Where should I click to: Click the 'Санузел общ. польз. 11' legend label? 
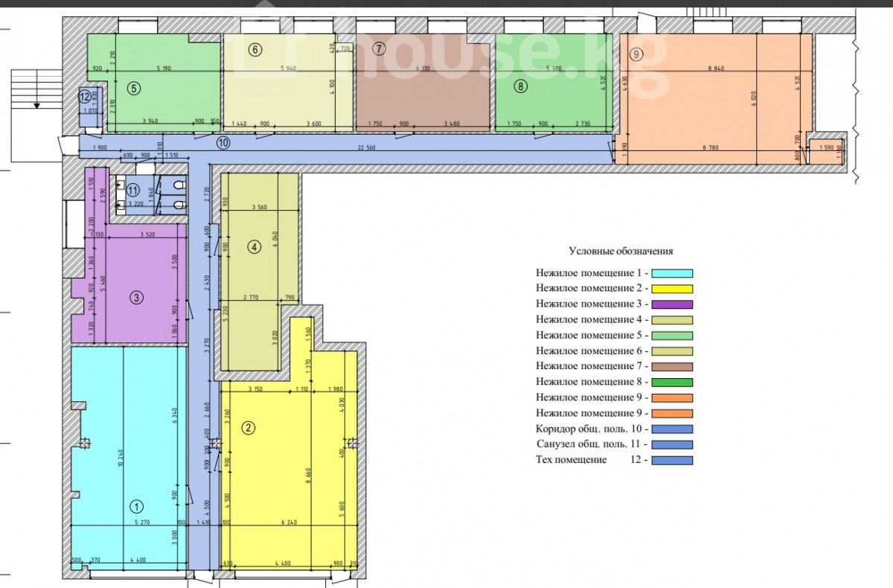tap(588, 445)
